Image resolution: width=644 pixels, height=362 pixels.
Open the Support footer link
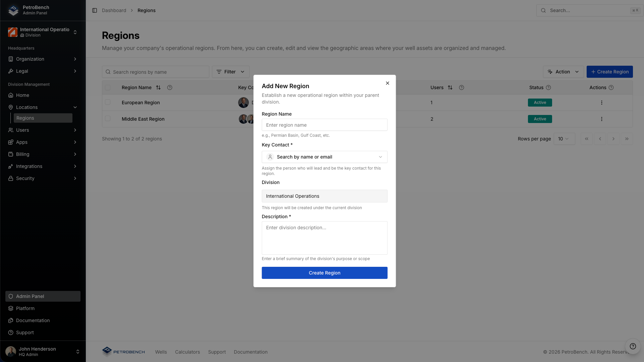[x=217, y=352]
